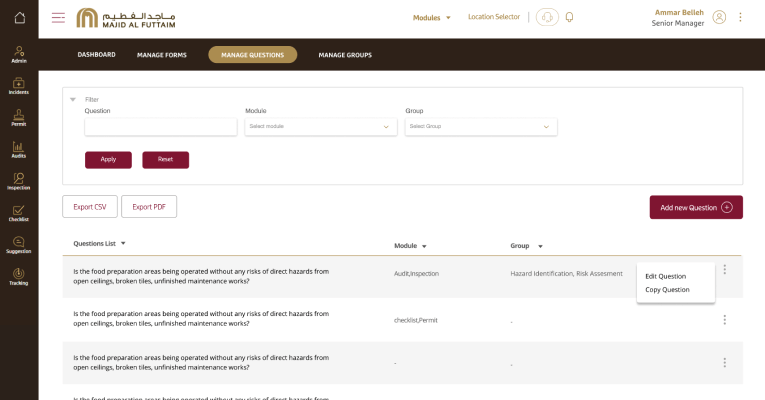
Task: Open the Checklist sidebar icon
Action: (19, 213)
